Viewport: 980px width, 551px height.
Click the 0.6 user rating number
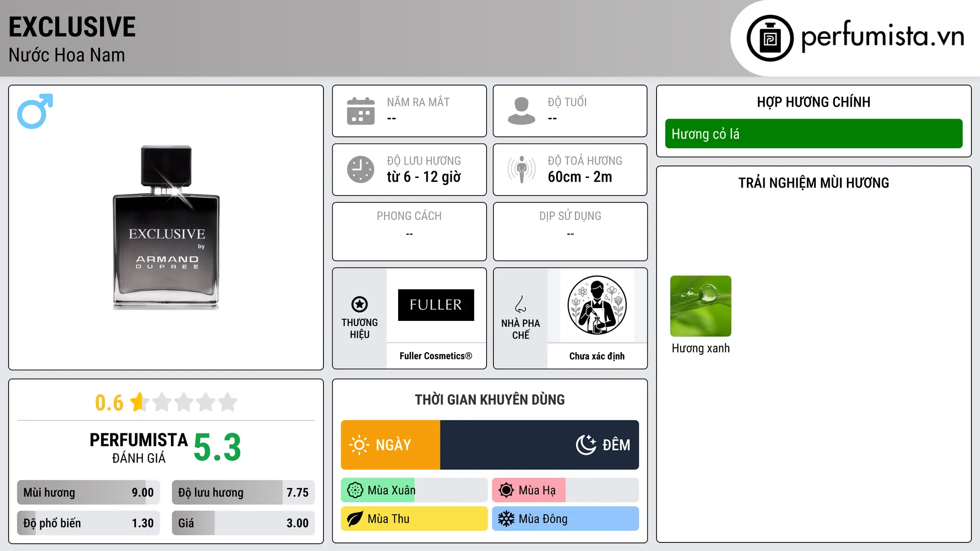point(109,403)
